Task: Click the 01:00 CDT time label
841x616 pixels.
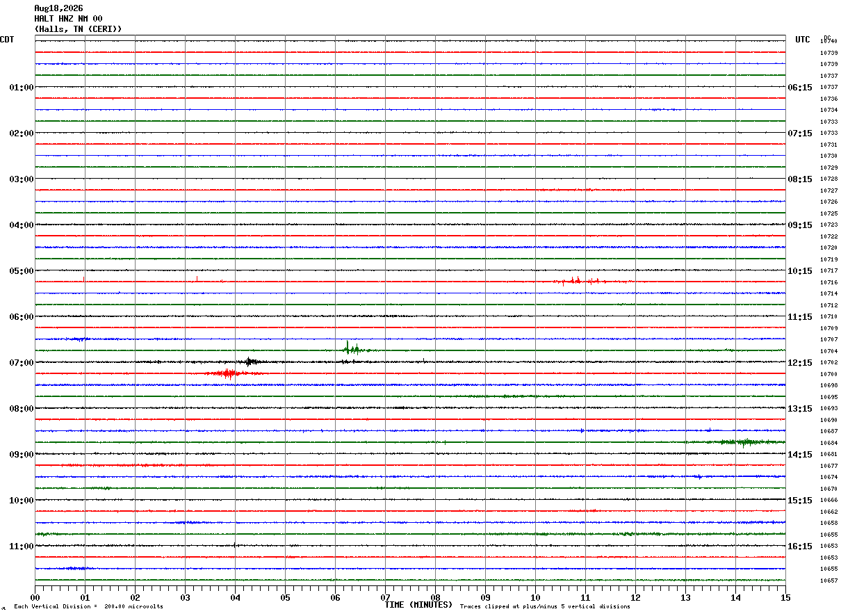Action: click(x=21, y=88)
